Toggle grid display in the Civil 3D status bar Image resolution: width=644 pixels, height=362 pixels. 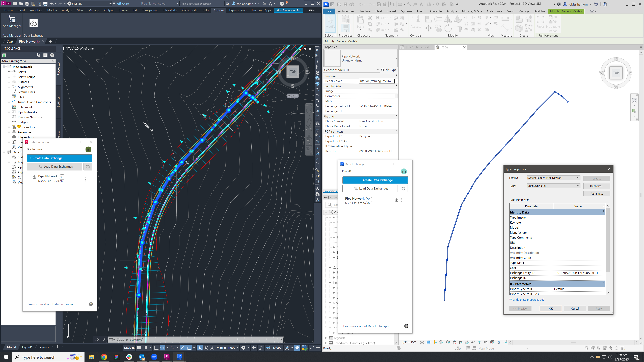tap(139, 348)
